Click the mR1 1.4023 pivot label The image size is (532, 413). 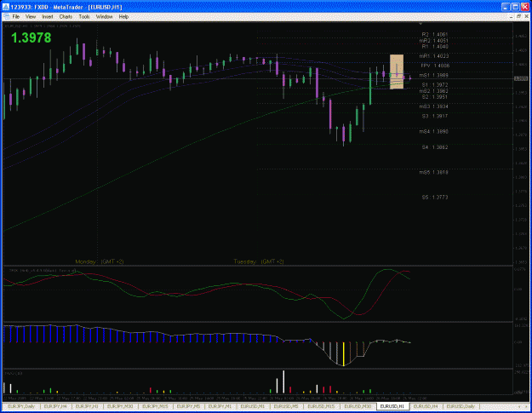434,56
